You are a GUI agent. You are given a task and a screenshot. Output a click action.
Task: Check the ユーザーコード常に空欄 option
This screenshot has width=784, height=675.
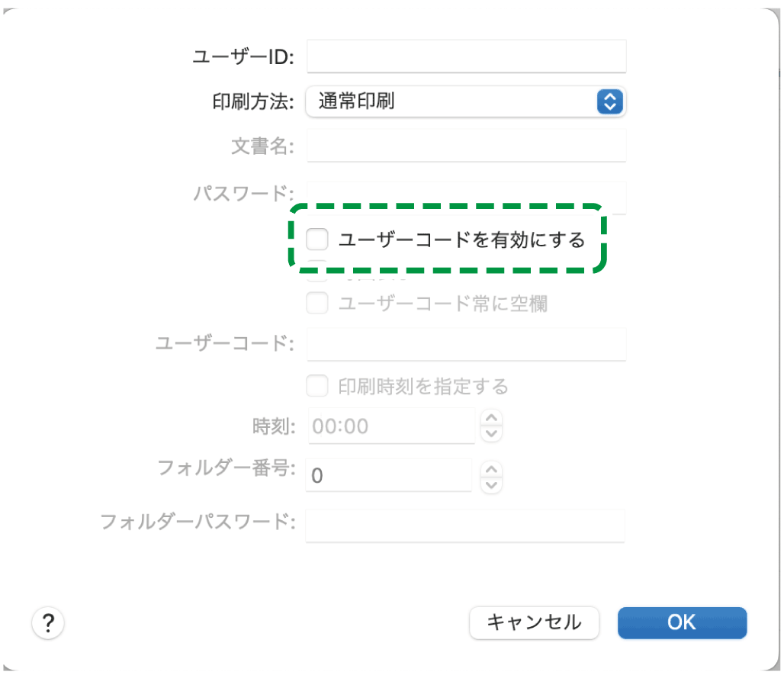pos(317,303)
